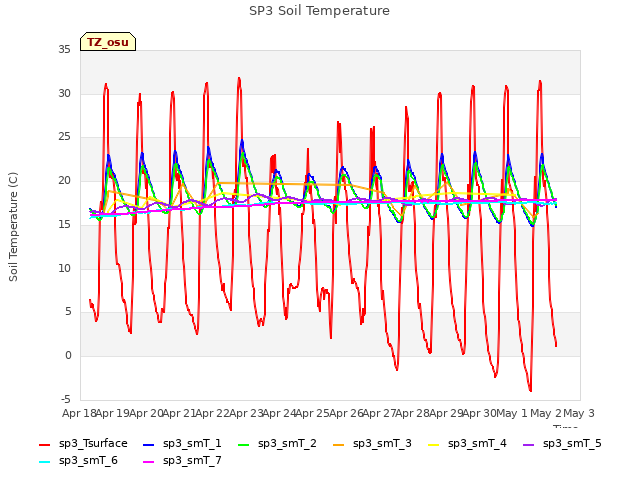
Task: Click the Apr 25 x-axis tick label
Action: tap(313, 413)
